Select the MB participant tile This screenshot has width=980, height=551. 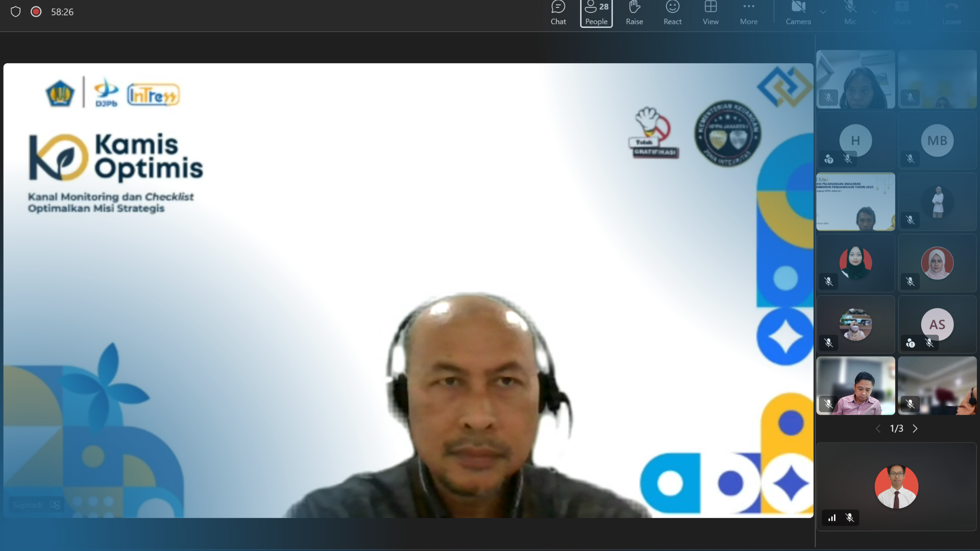tap(937, 141)
